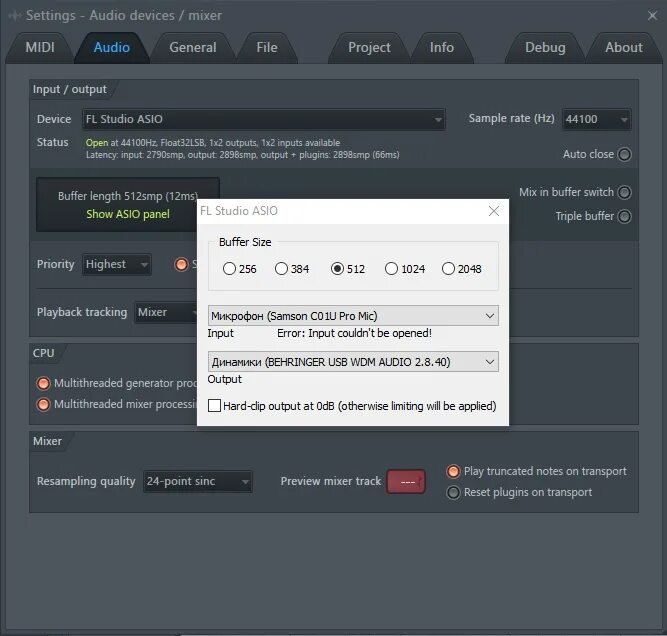Screen dimensions: 667x636
Task: Click the Open status text
Action: click(x=97, y=143)
